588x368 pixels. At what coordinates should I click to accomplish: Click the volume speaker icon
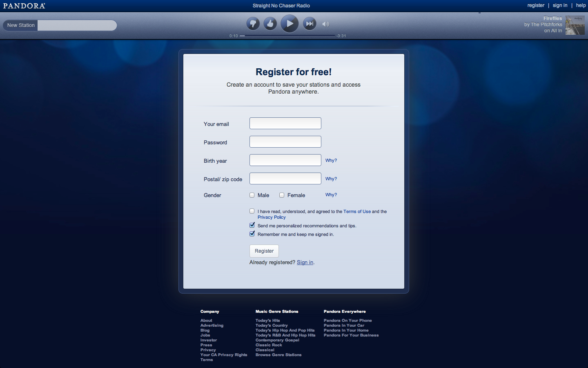click(x=325, y=24)
